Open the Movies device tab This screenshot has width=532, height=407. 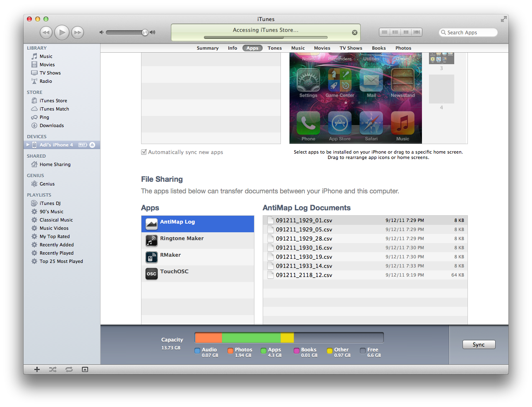322,48
